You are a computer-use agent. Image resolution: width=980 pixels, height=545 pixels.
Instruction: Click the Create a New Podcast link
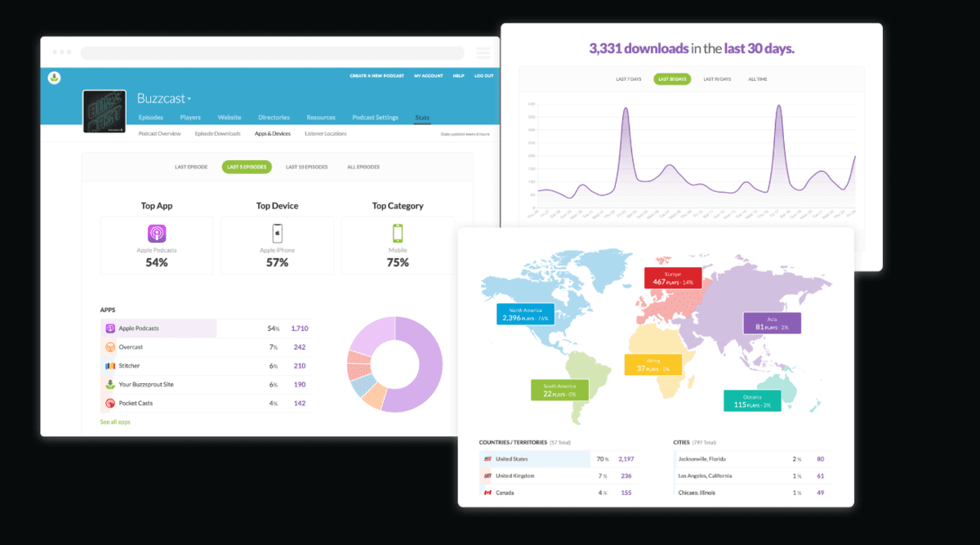[x=376, y=76]
